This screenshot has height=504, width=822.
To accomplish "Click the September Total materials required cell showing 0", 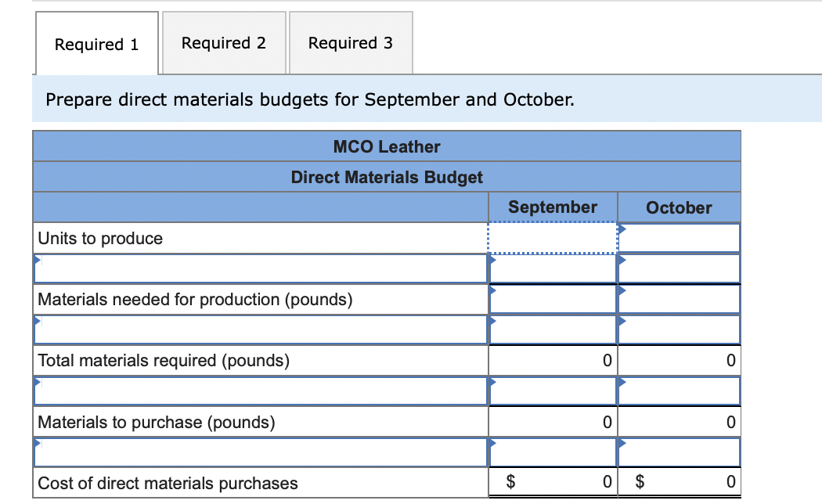I will click(x=552, y=360).
